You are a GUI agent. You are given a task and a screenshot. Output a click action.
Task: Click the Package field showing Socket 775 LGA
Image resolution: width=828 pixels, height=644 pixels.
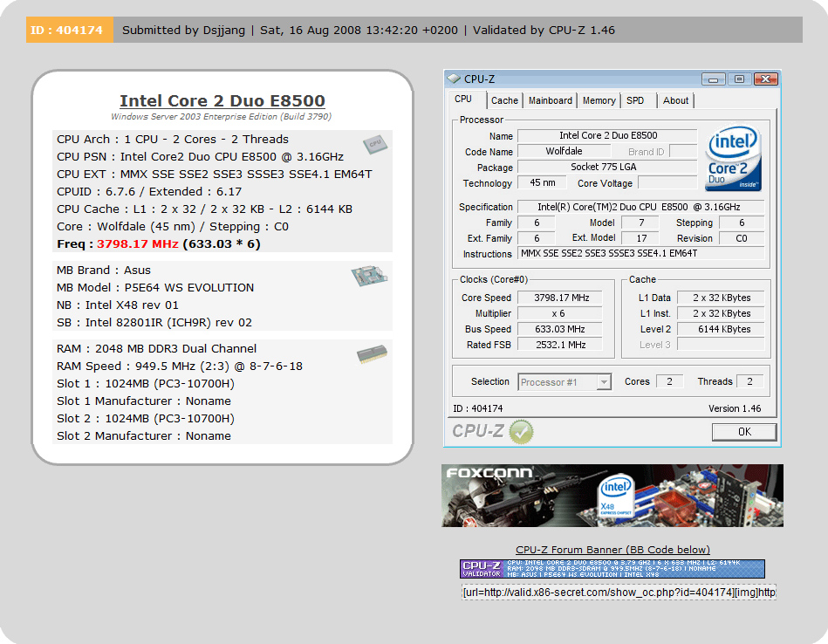tap(607, 167)
